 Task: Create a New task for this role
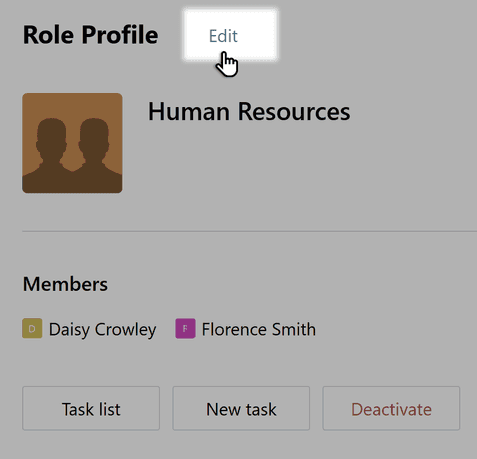click(241, 408)
